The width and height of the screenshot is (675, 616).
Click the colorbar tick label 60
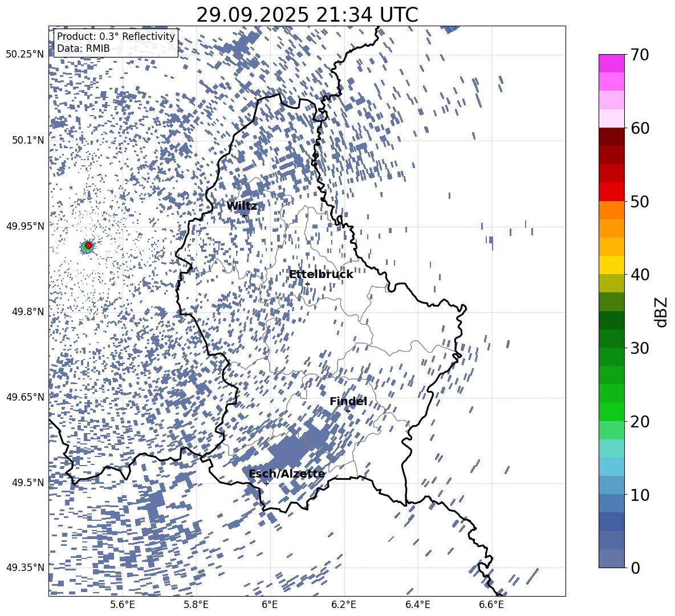click(640, 128)
